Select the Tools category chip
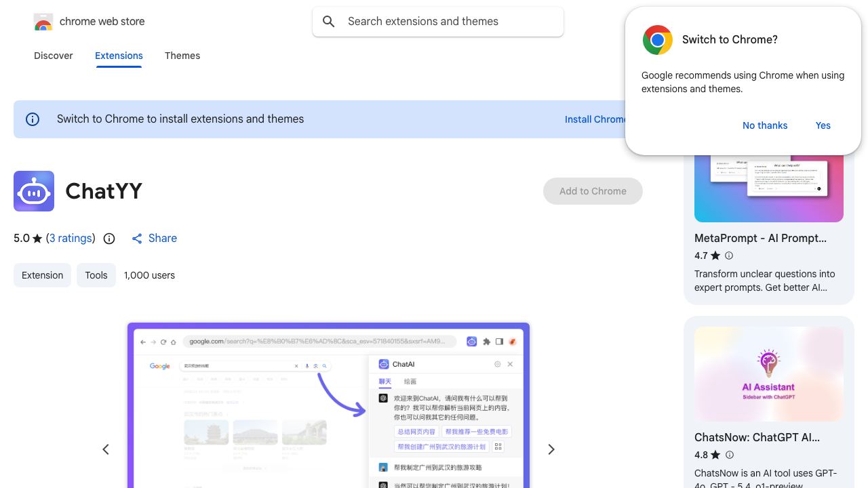The width and height of the screenshot is (868, 488). click(x=96, y=275)
